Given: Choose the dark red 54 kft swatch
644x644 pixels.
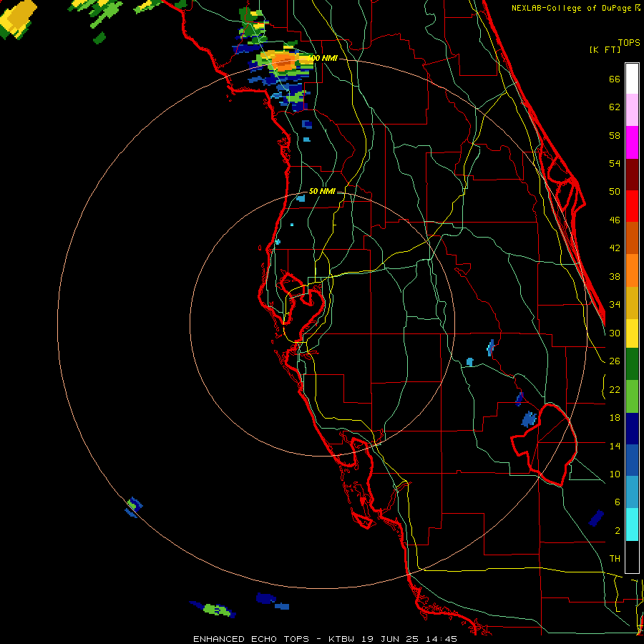Looking at the screenshot, I should click(x=632, y=175).
